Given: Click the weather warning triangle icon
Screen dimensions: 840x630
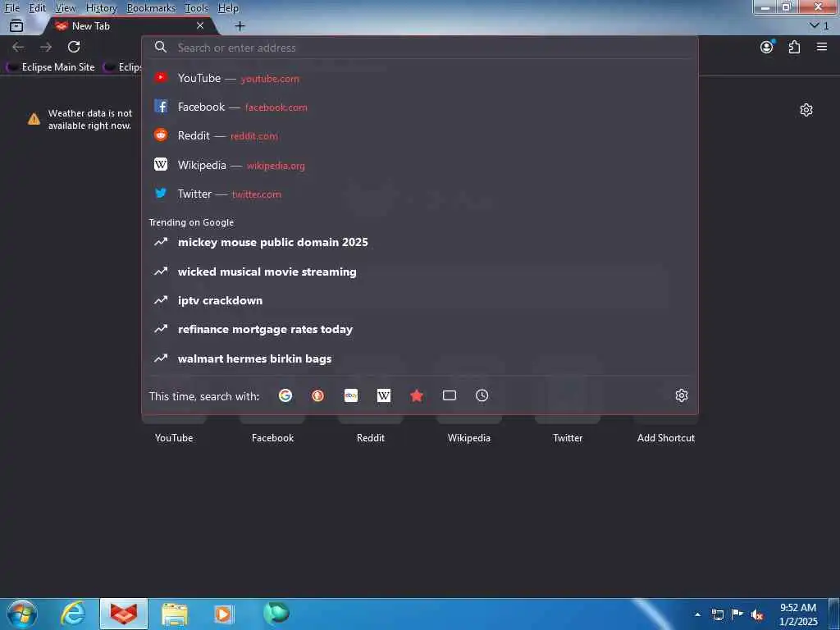Looking at the screenshot, I should (x=34, y=119).
